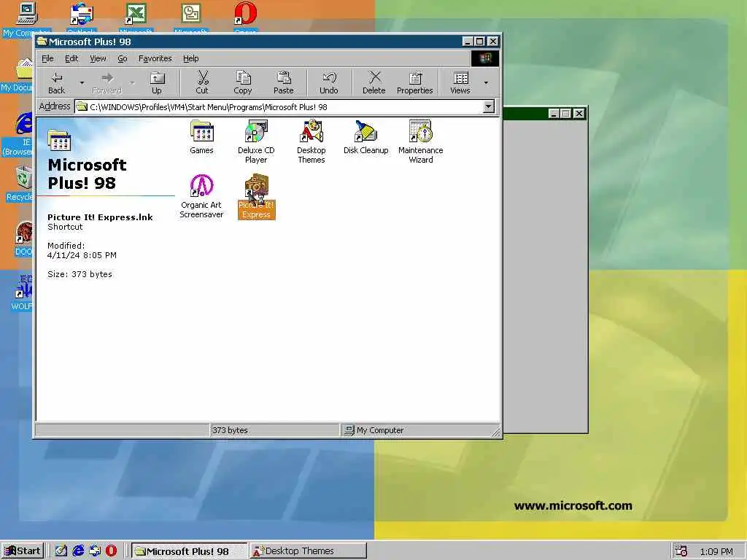This screenshot has width=747, height=560.
Task: Select the Picture It! Express shortcut
Action: 256,197
